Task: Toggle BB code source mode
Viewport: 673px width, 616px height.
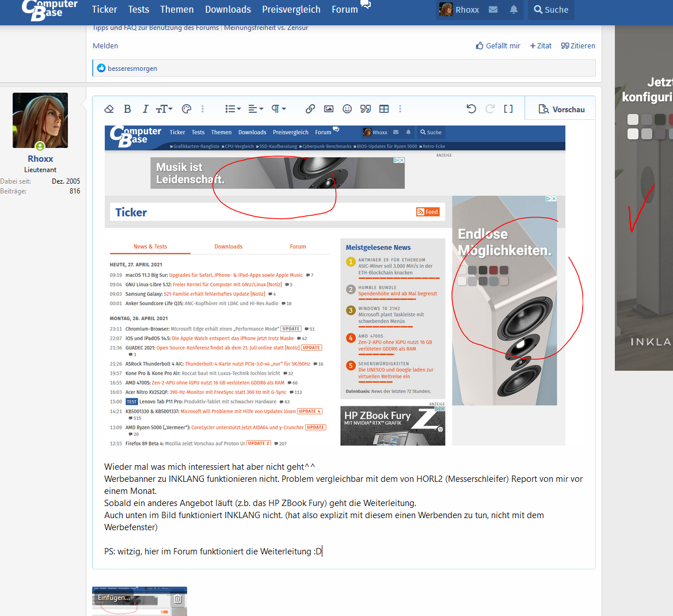Action: point(508,109)
